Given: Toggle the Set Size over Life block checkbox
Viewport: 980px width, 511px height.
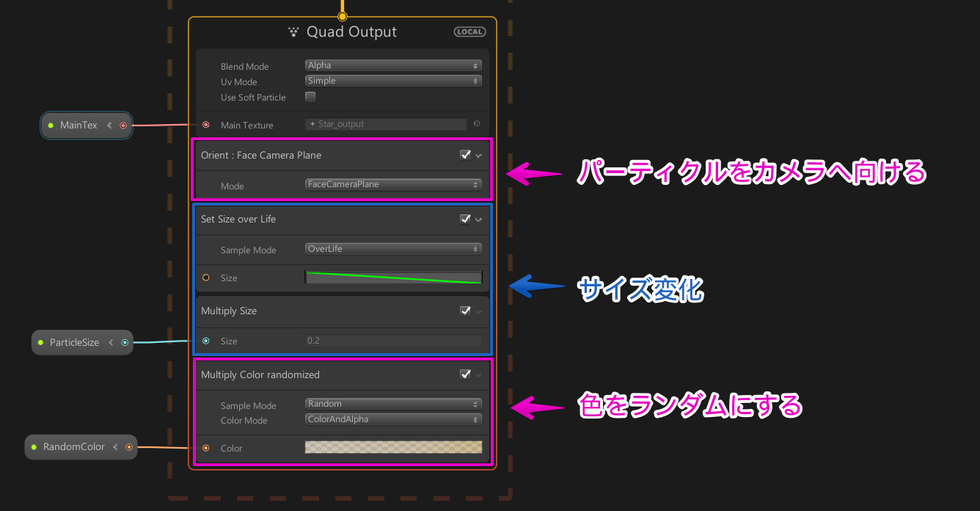Looking at the screenshot, I should (x=465, y=219).
